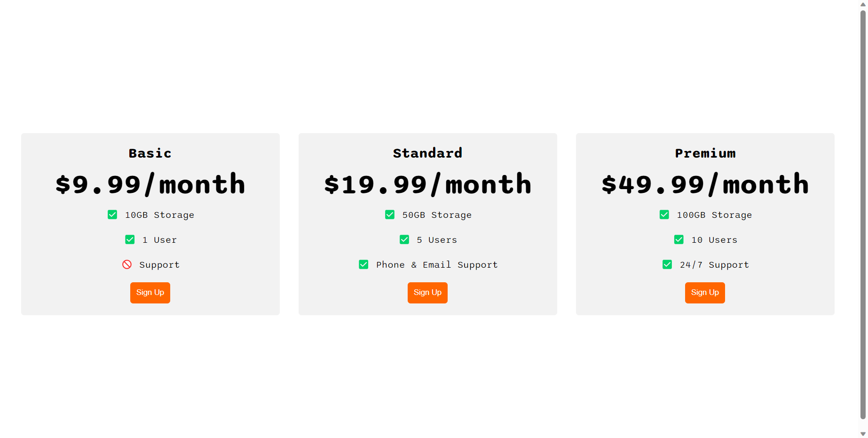Viewport: 868px width, 438px height.
Task: Click Sign Up on the Standard plan
Action: (427, 293)
